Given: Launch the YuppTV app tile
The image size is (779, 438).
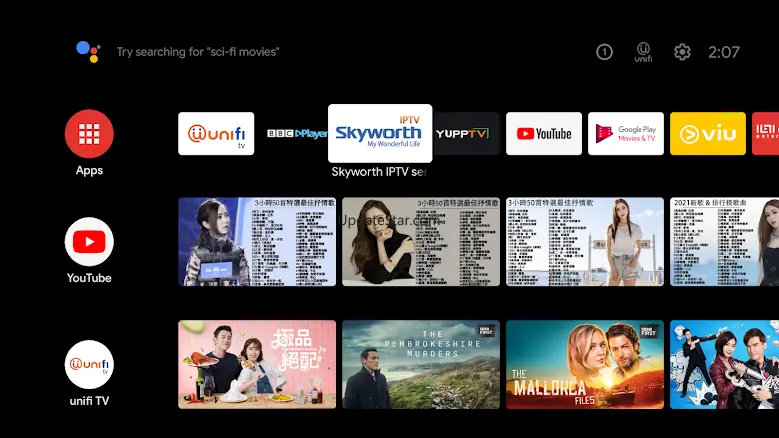Looking at the screenshot, I should pos(466,134).
